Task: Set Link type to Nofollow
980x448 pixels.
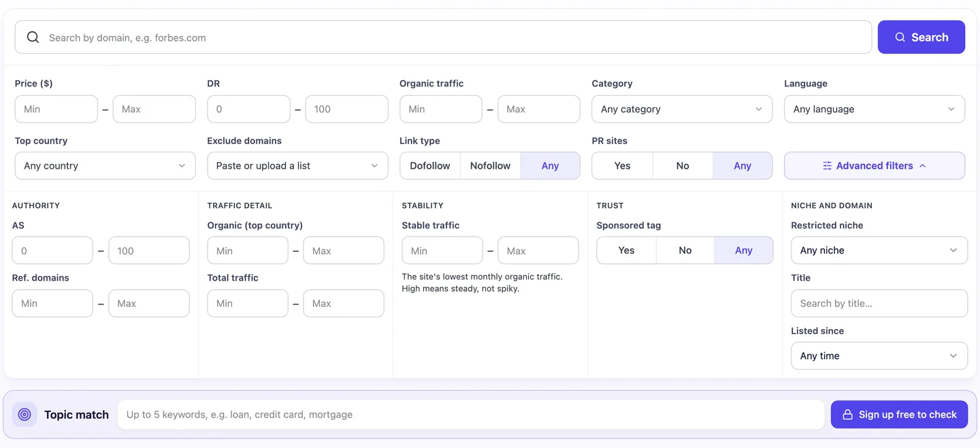Action: [x=490, y=166]
